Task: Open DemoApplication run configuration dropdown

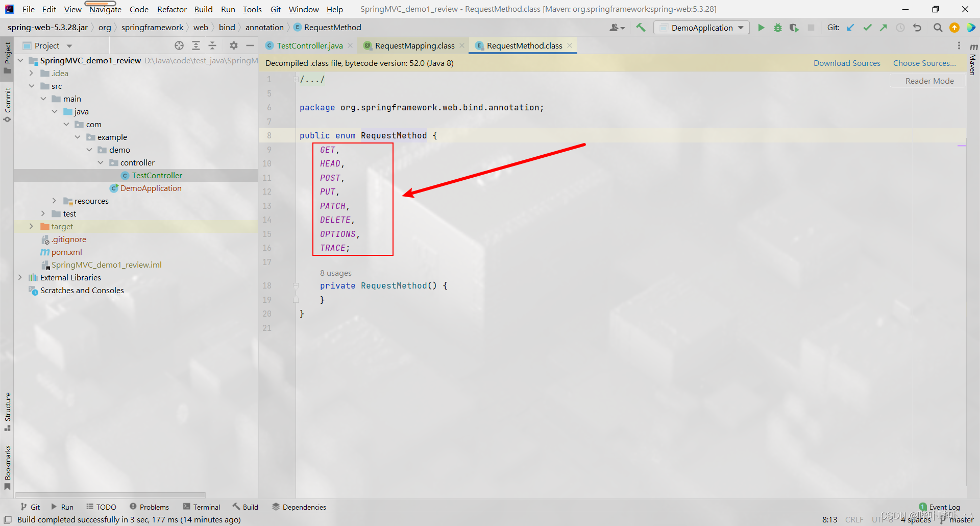Action: [x=701, y=28]
